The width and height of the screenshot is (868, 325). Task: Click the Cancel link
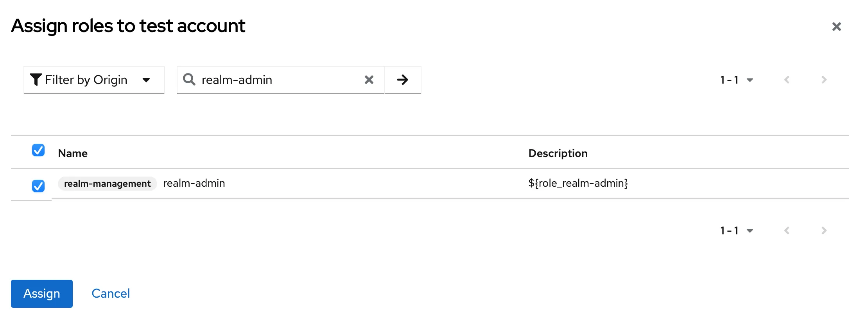coord(111,293)
